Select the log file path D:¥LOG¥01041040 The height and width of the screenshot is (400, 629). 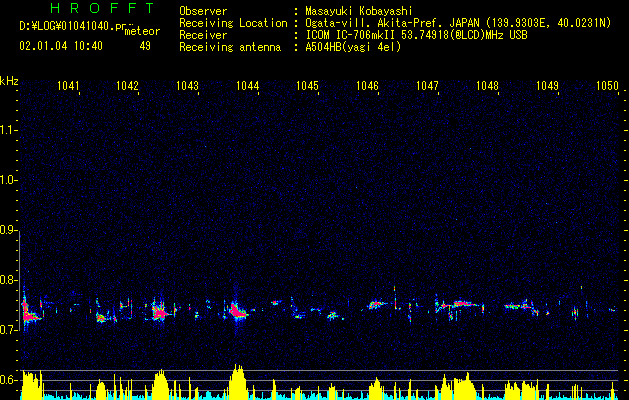click(x=72, y=26)
